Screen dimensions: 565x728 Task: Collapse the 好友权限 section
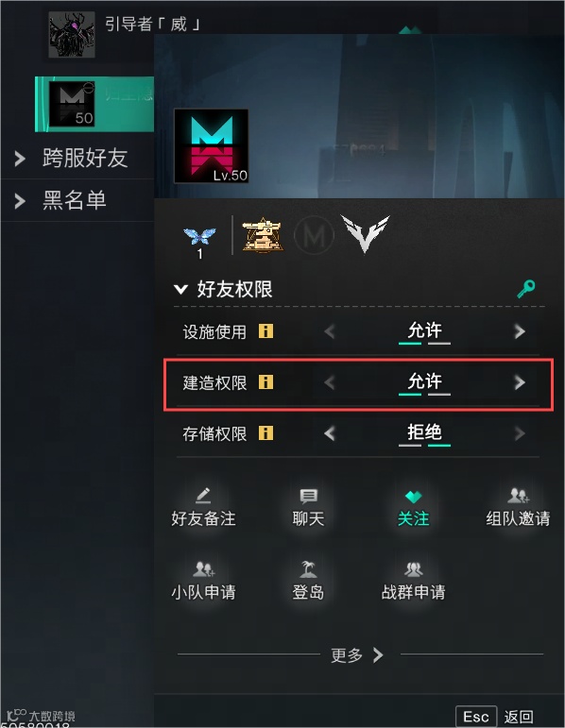pos(180,289)
